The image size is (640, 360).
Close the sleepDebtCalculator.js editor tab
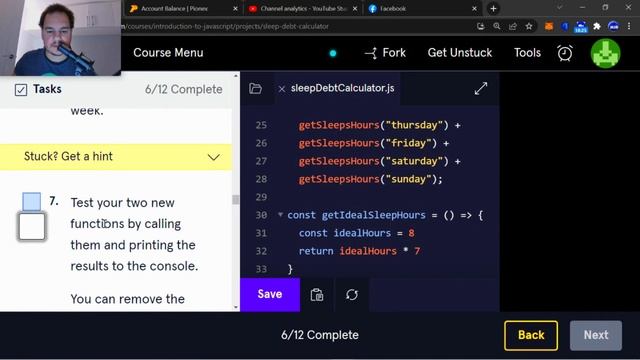tap(282, 89)
